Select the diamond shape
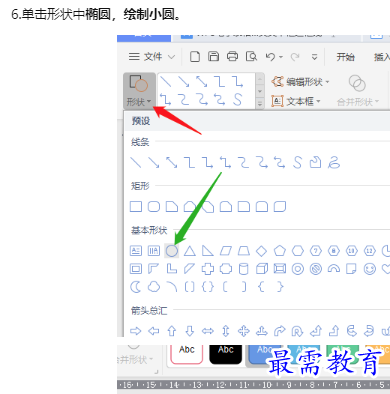The height and width of the screenshot is (394, 390). coord(262,251)
